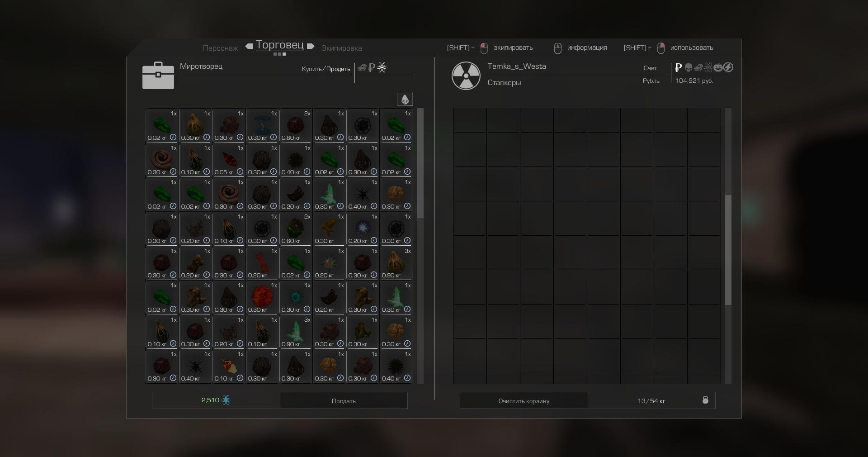Image resolution: width=868 pixels, height=457 pixels.
Task: Select the red 0.05 кг artifact
Action: pyautogui.click(x=229, y=160)
